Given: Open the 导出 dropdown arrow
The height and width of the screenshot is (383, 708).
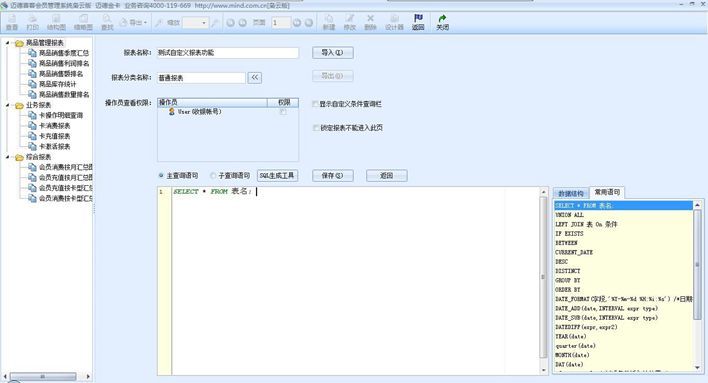Looking at the screenshot, I should [145, 23].
